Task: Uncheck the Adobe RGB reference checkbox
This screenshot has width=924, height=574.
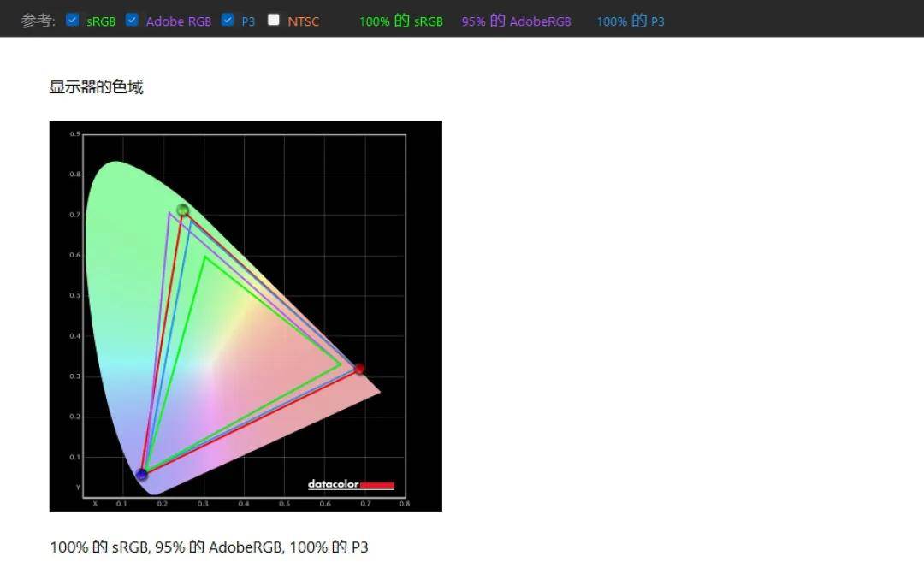Action: [132, 20]
